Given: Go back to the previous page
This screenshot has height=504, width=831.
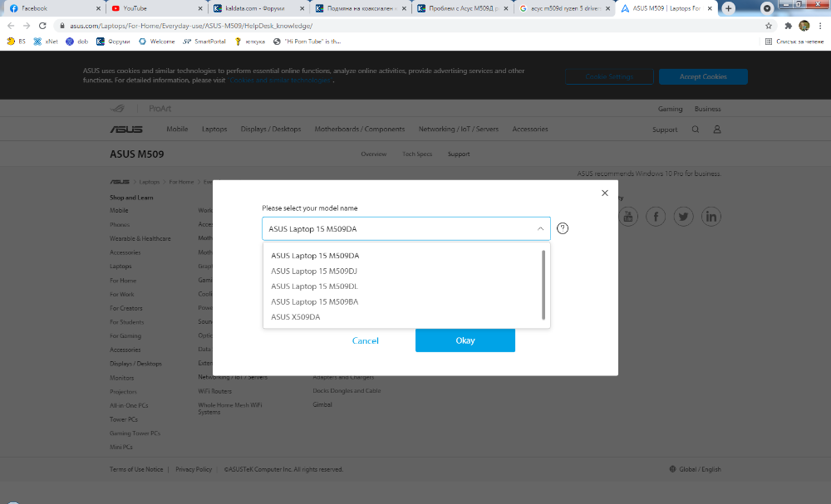Looking at the screenshot, I should tap(11, 26).
